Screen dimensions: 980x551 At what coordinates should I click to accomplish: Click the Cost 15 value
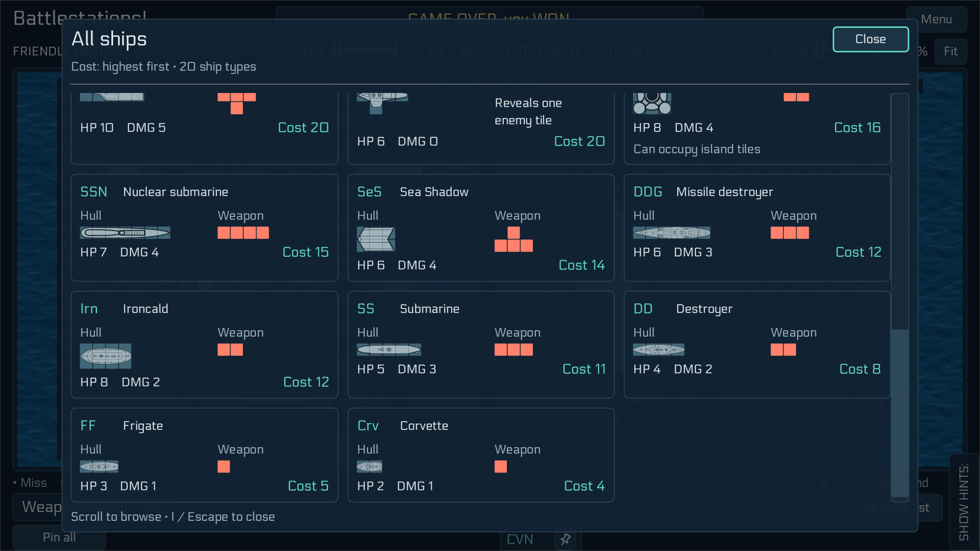click(305, 252)
